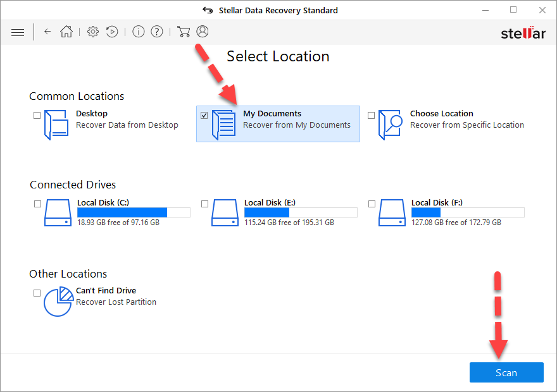
Task: Tick the Choose Location checkbox
Action: [x=372, y=115]
